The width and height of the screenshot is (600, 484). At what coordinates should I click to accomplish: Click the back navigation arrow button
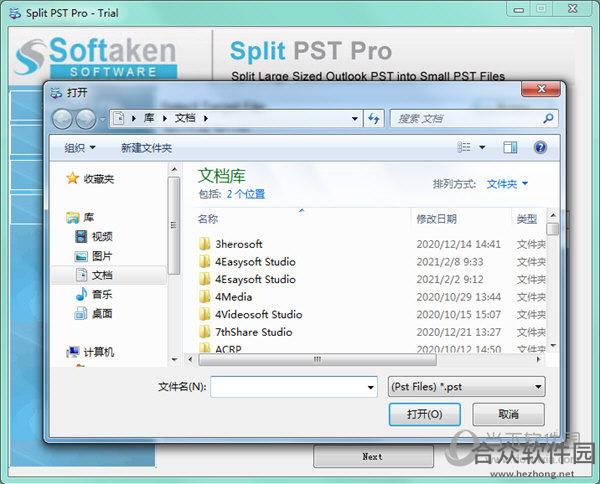pos(62,119)
